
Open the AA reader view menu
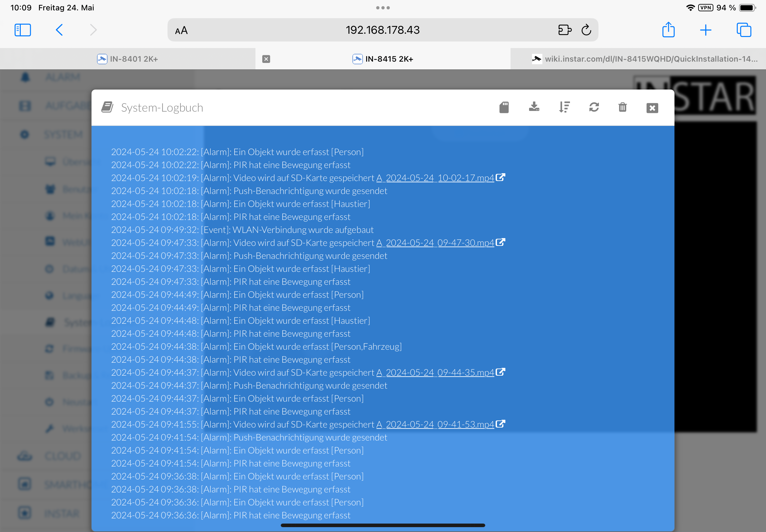(x=181, y=31)
